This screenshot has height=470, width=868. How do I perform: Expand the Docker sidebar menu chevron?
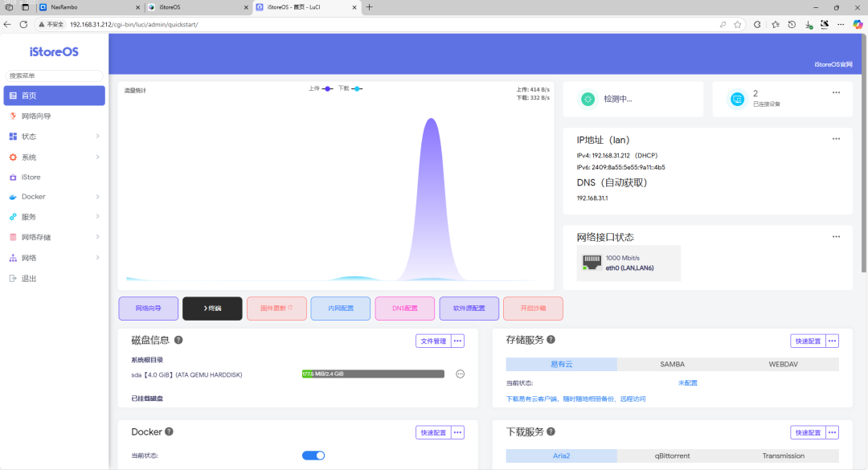pyautogui.click(x=97, y=197)
